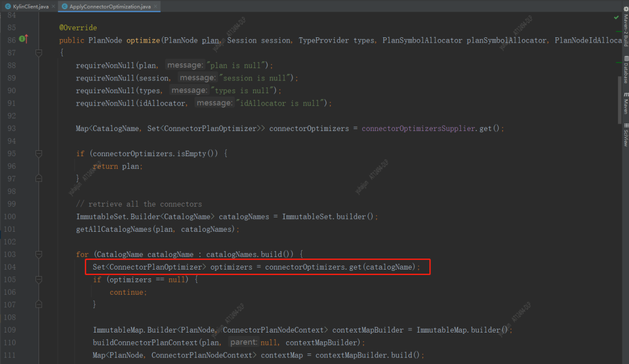This screenshot has height=364, width=629.
Task: Collapse the optimize method at line 87
Action: point(38,52)
